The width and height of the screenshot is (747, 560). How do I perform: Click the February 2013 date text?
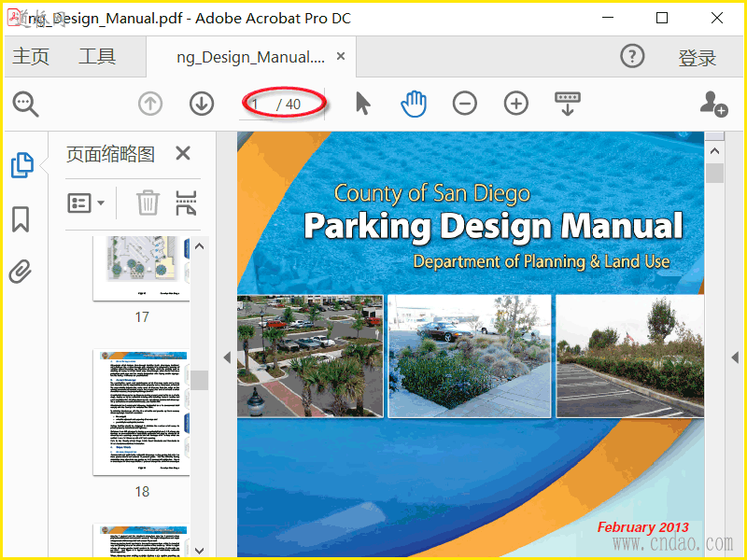pyautogui.click(x=643, y=527)
